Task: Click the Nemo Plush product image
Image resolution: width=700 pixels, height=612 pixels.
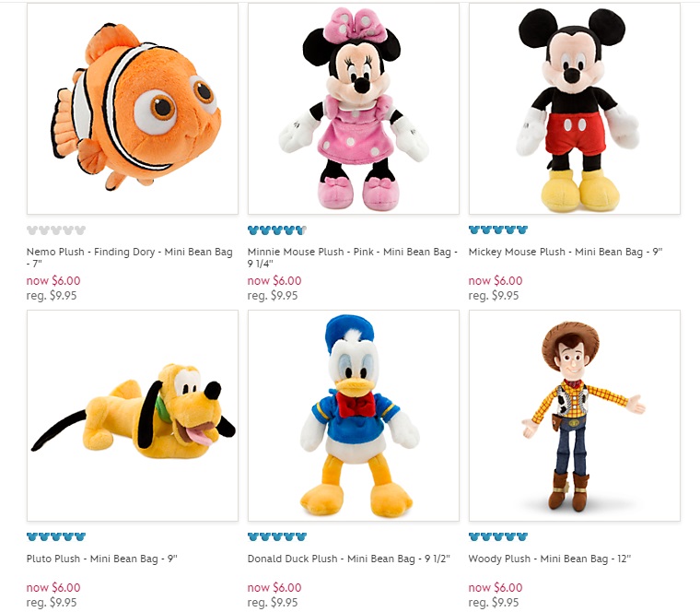Action: point(133,109)
